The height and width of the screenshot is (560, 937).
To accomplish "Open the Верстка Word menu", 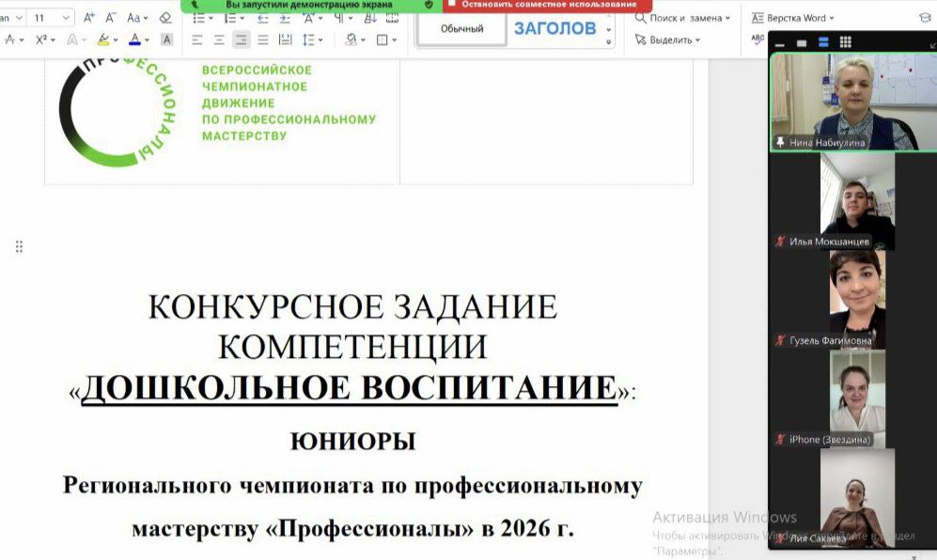I will pos(792,18).
